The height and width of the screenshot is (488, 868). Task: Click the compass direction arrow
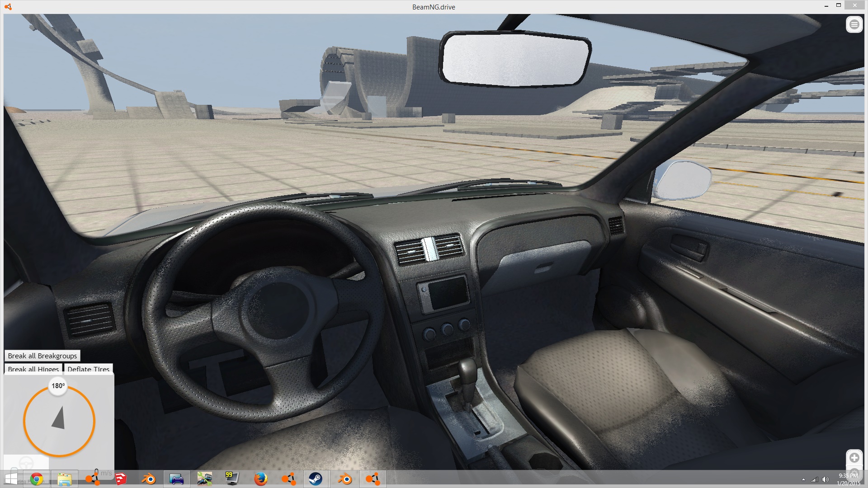[x=59, y=417]
